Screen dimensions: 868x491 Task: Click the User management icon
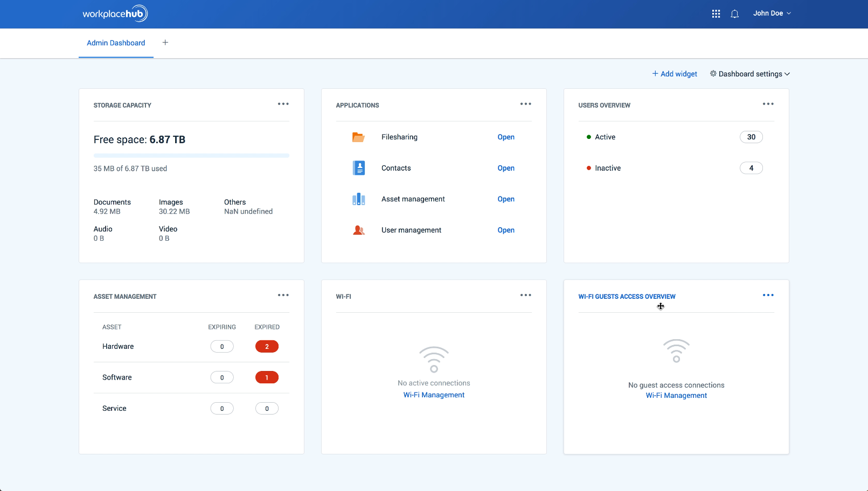pos(359,230)
